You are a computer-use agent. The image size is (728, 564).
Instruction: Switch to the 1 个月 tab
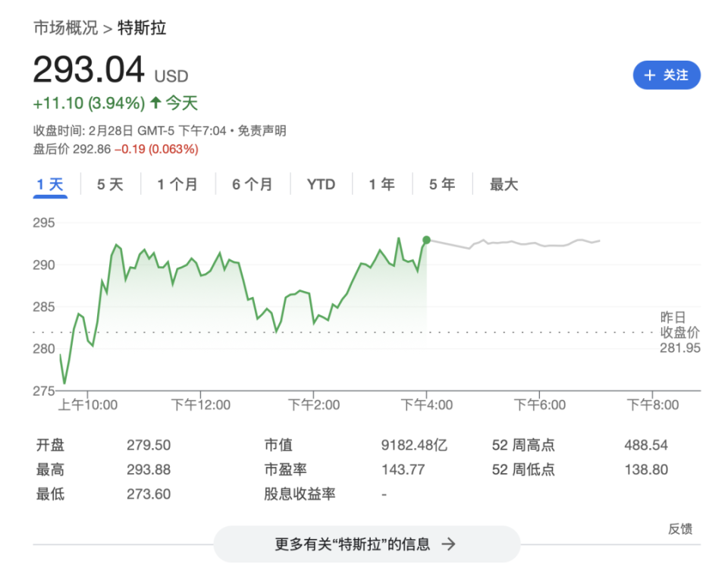[177, 185]
